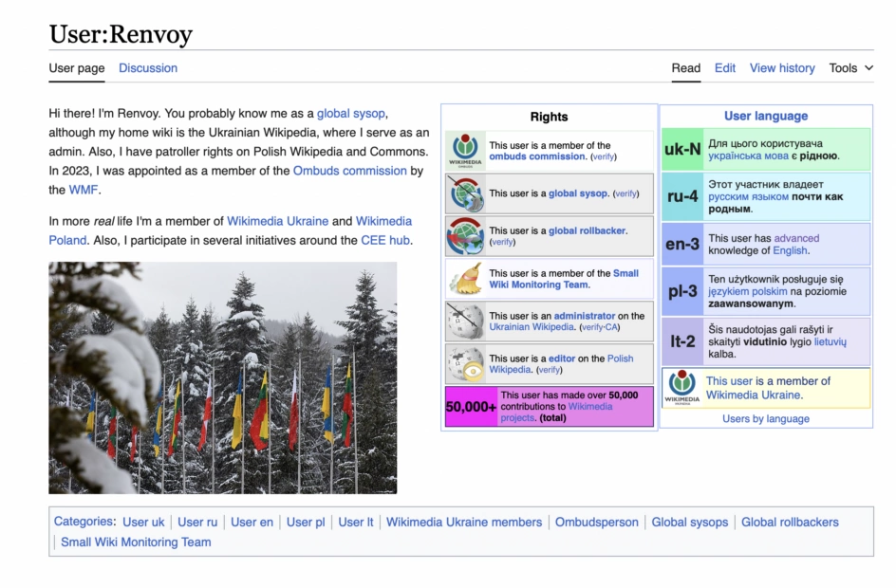
Task: Open the View history tab
Action: pyautogui.click(x=782, y=68)
